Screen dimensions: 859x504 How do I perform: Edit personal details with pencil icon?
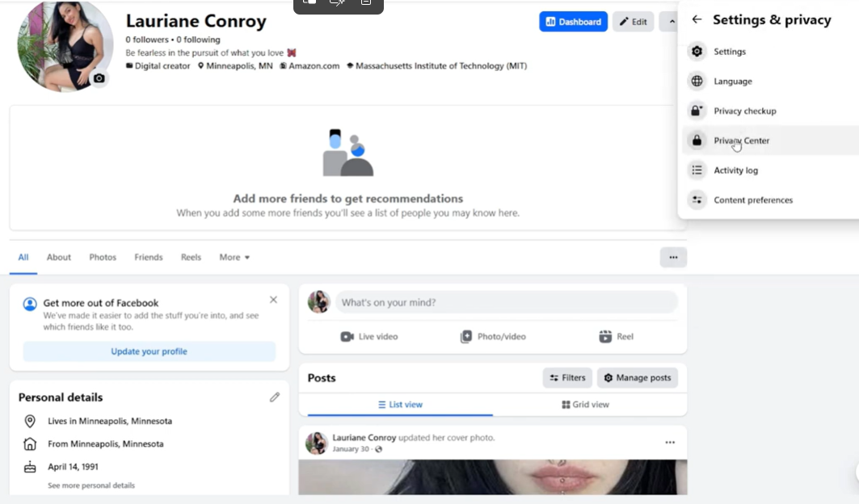(x=275, y=397)
